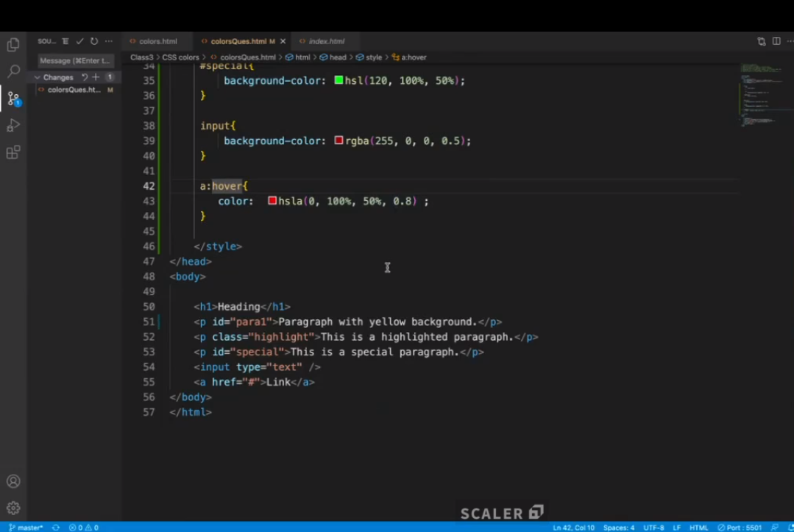Open the Search view in activity bar
This screenshot has width=794, height=532.
click(x=13, y=71)
